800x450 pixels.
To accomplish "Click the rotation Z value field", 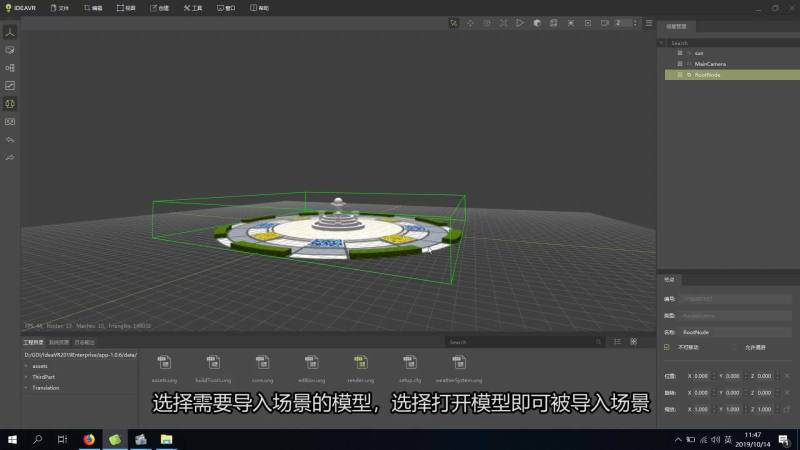I will pos(764,393).
